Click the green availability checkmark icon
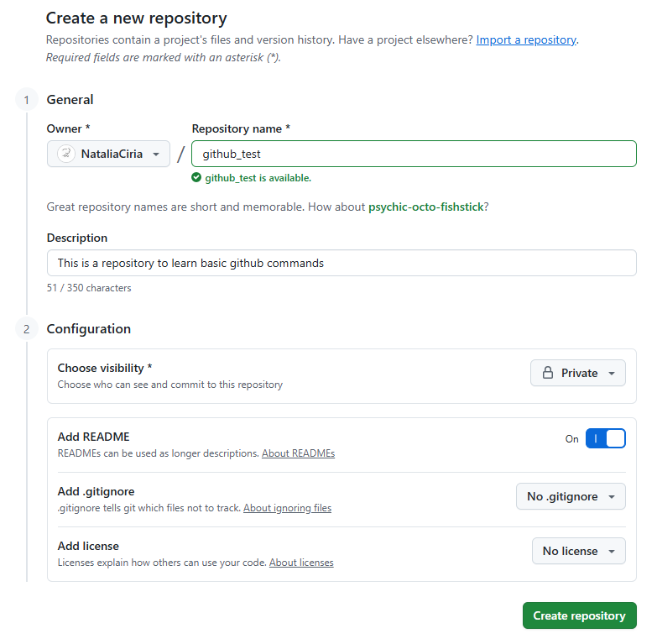 click(x=196, y=178)
